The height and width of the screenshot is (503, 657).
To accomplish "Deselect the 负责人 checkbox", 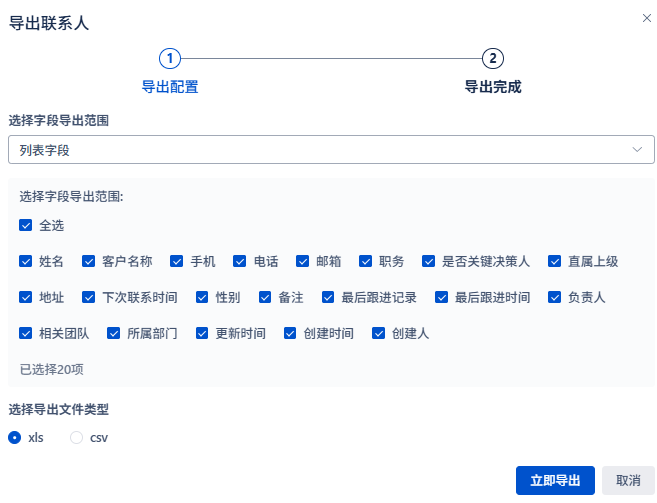I will 554,297.
